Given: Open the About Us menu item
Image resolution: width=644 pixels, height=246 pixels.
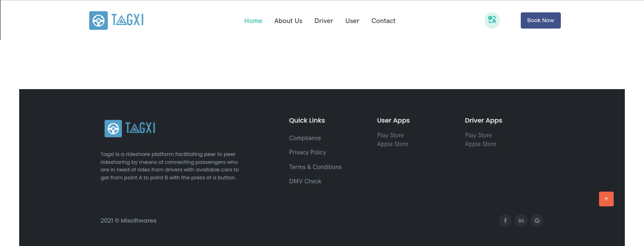Looking at the screenshot, I should click(x=288, y=21).
